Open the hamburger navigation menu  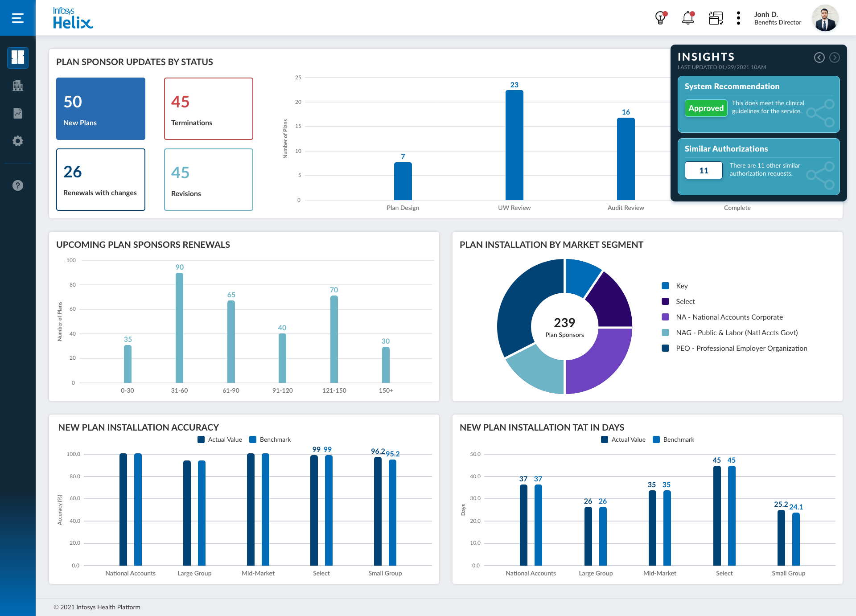click(18, 18)
